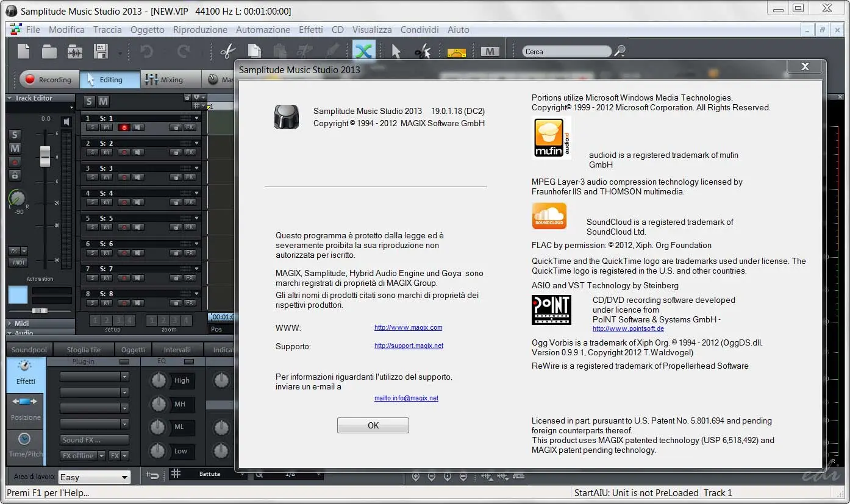This screenshot has height=504, width=850.
Task: Open the http://support.magix.net link
Action: point(409,346)
